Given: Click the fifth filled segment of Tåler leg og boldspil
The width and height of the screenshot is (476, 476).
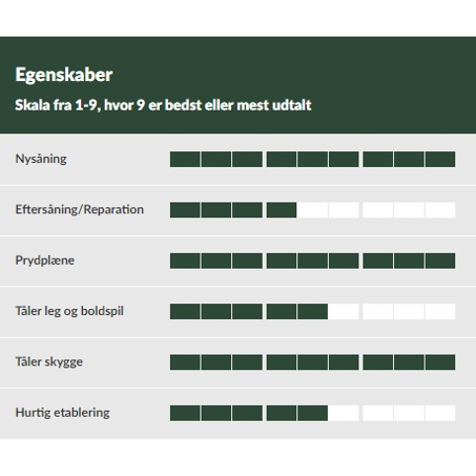Looking at the screenshot, I should pyautogui.click(x=312, y=311).
